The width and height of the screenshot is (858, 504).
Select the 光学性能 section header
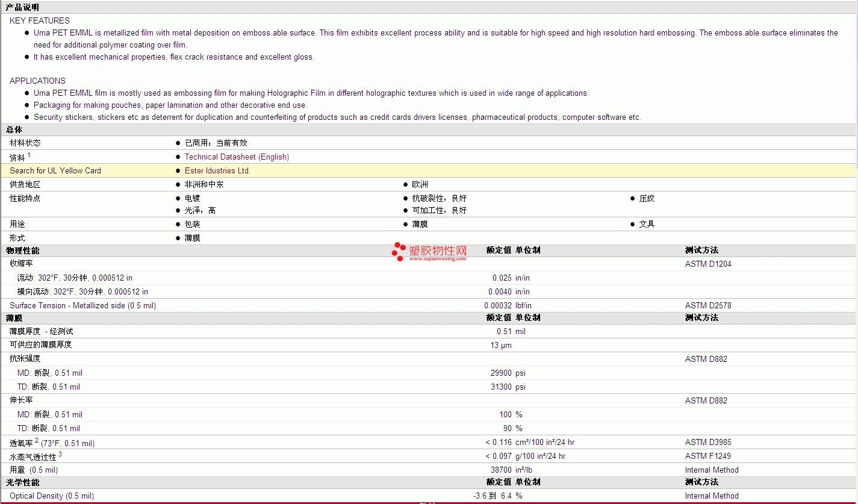[x=22, y=482]
